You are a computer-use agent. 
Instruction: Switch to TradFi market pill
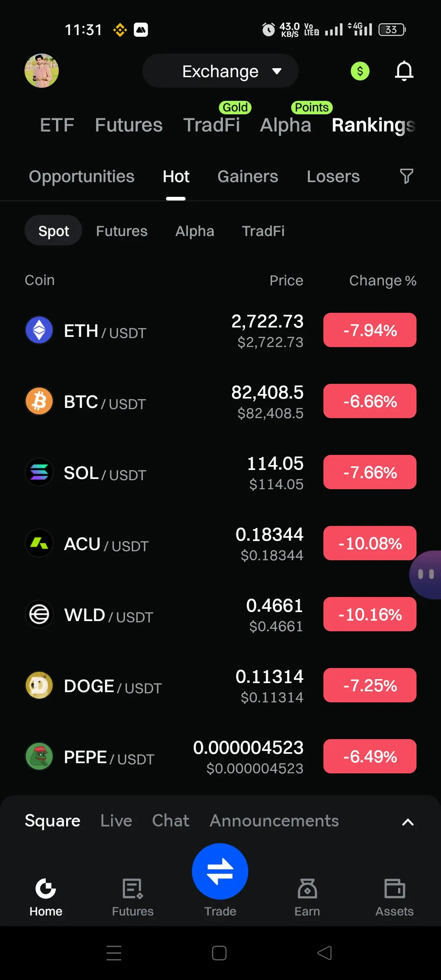pos(263,231)
